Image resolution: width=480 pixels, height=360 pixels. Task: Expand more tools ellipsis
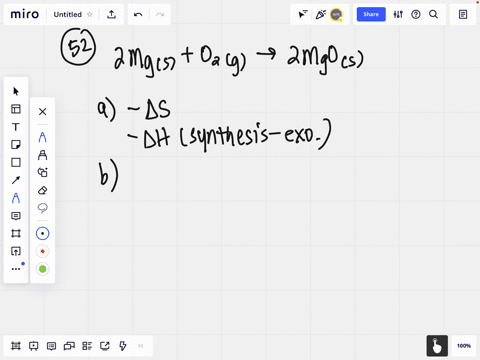tap(16, 269)
